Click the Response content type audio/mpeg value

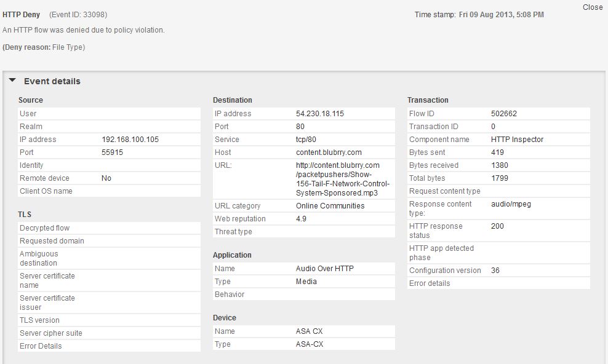511,204
